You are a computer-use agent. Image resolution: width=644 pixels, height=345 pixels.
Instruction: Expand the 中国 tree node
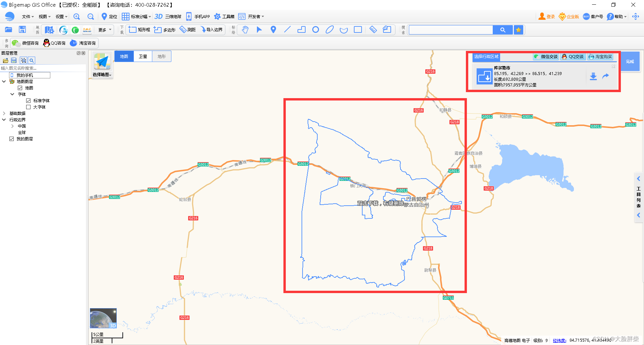click(x=12, y=126)
